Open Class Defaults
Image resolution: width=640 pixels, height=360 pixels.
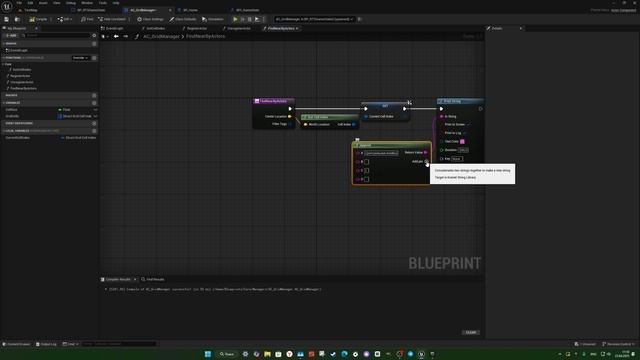tap(183, 19)
